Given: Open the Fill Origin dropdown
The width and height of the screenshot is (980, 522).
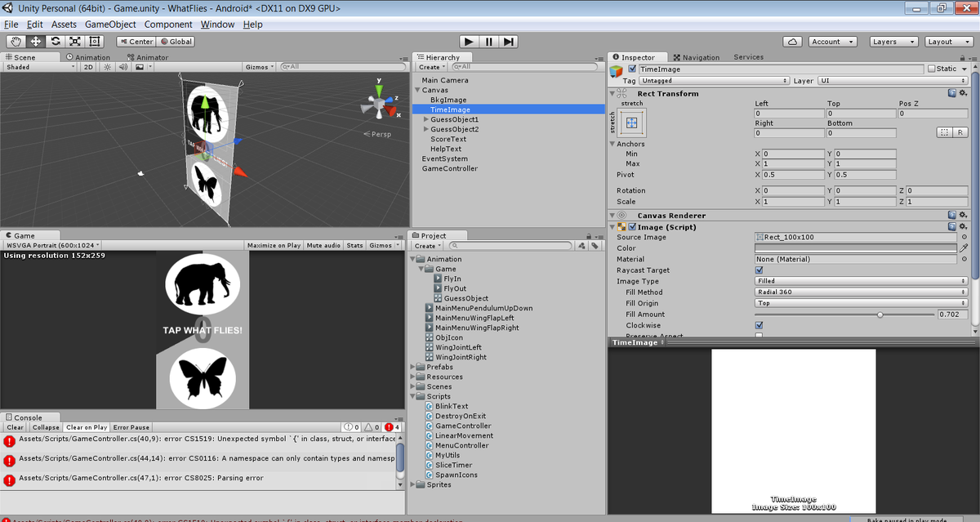Looking at the screenshot, I should pos(862,303).
